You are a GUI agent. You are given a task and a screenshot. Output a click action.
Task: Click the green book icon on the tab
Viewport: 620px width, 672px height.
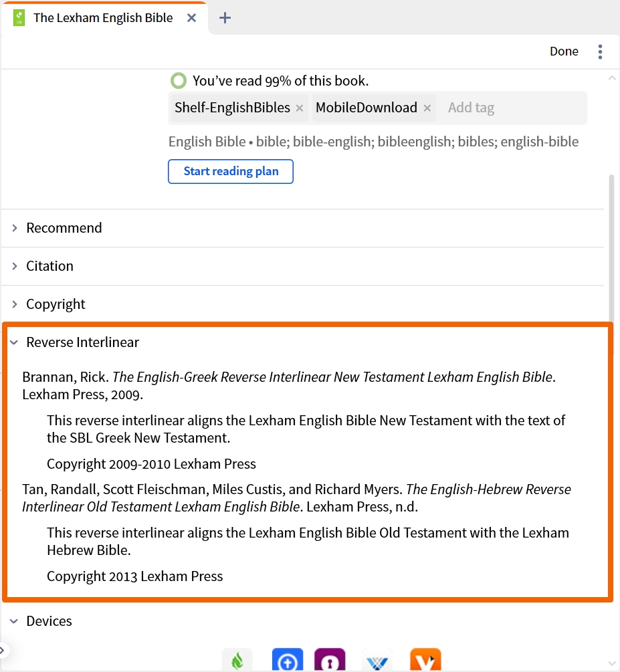[x=19, y=18]
